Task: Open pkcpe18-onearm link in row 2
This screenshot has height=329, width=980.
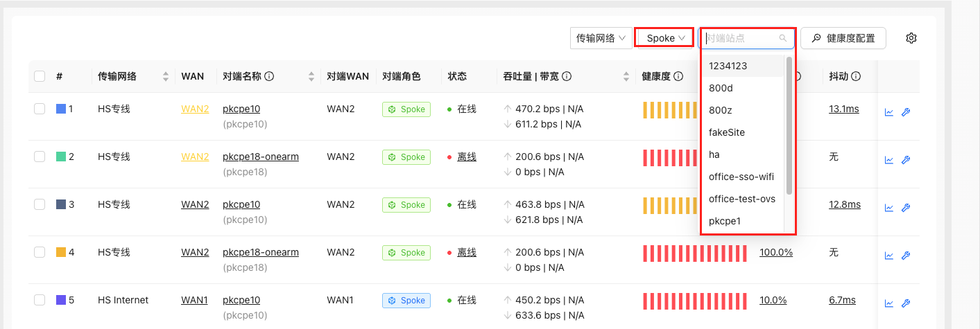Action: point(261,157)
